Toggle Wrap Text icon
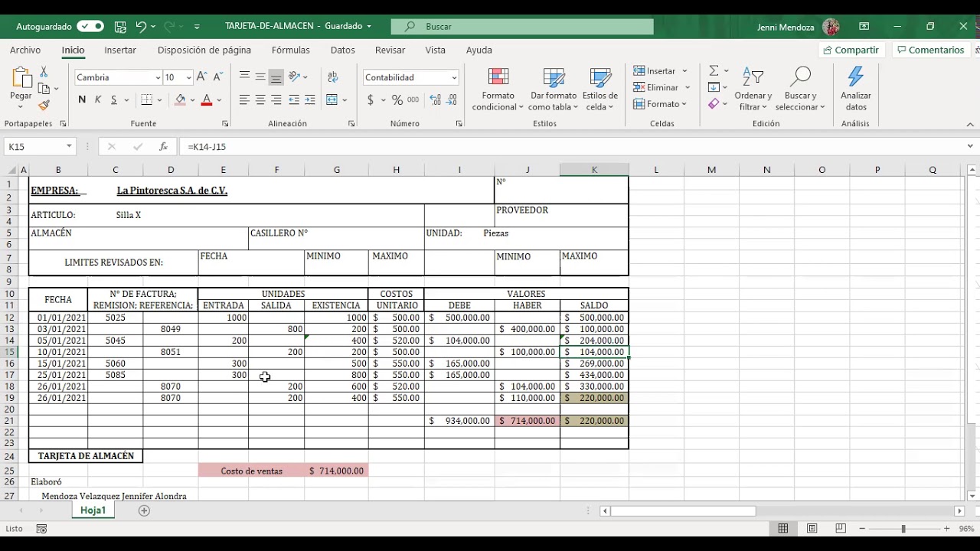Viewport: 980px width, 551px height. pyautogui.click(x=332, y=77)
